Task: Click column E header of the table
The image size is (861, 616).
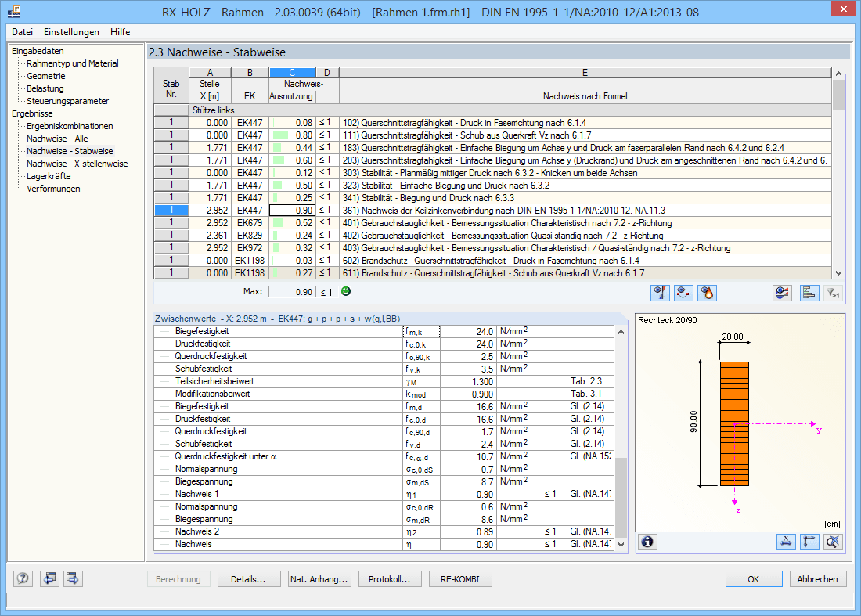Action: pos(585,73)
